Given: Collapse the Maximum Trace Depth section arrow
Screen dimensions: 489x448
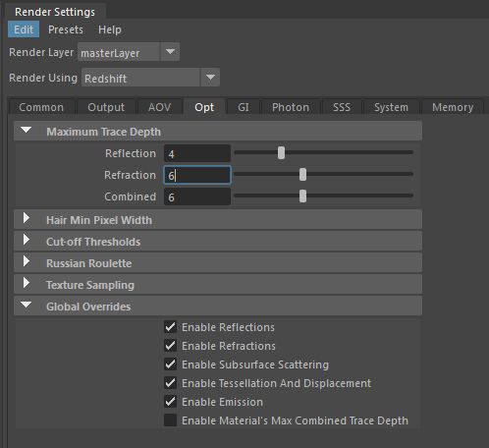Looking at the screenshot, I should pos(26,131).
